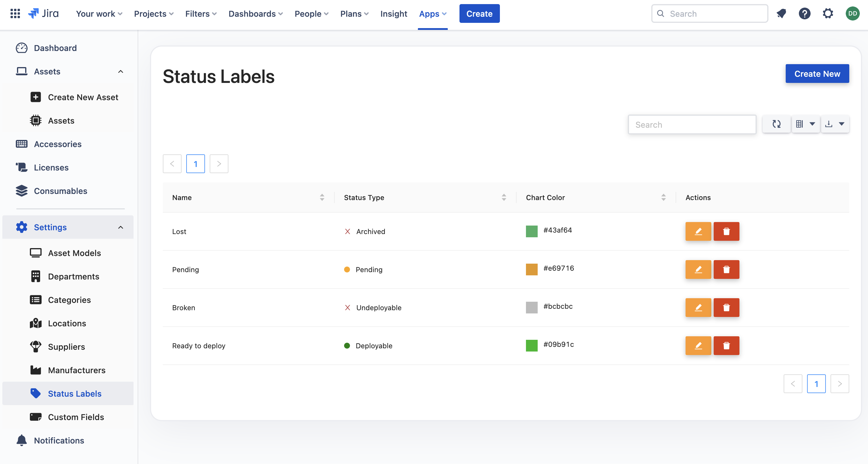Open the Licenses section icon
Screen dimensions: 868x464
(22, 167)
